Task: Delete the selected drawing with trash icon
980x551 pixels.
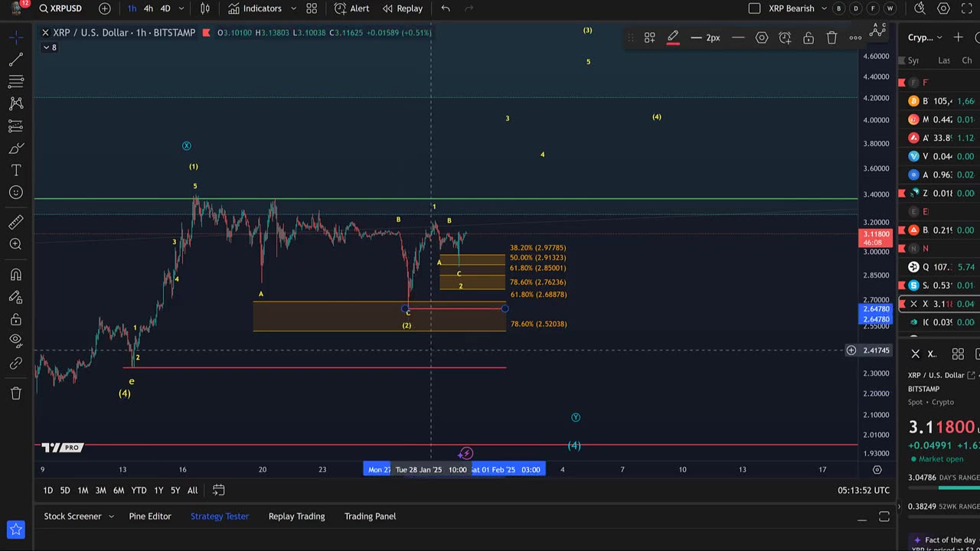Action: coord(832,37)
